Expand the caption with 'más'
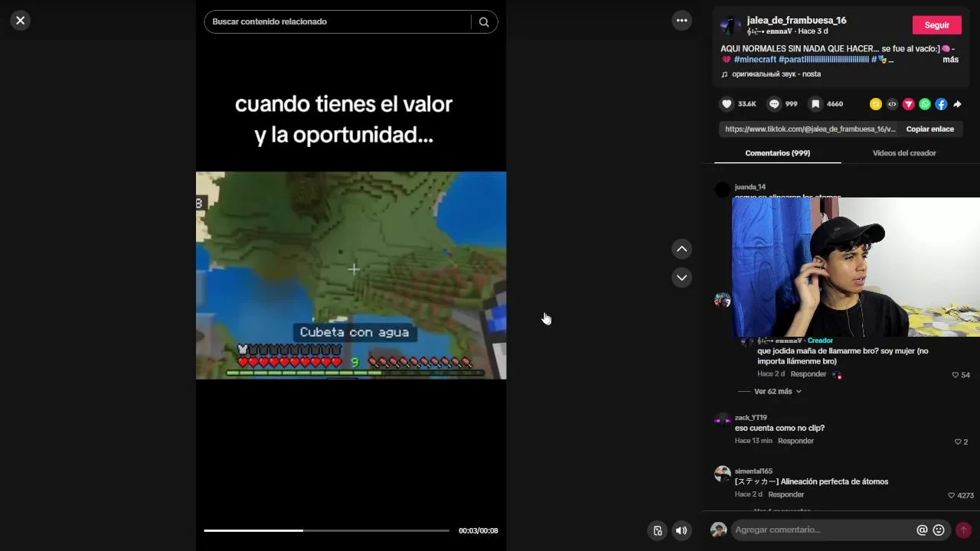The height and width of the screenshot is (551, 980). tap(950, 59)
